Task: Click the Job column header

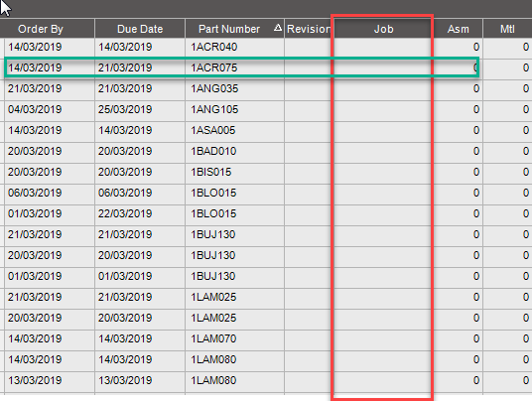Action: (x=383, y=29)
